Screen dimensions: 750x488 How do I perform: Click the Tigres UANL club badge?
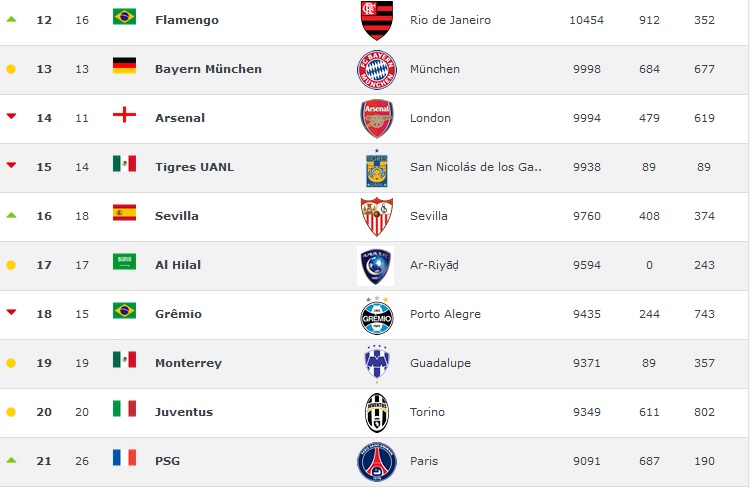377,168
